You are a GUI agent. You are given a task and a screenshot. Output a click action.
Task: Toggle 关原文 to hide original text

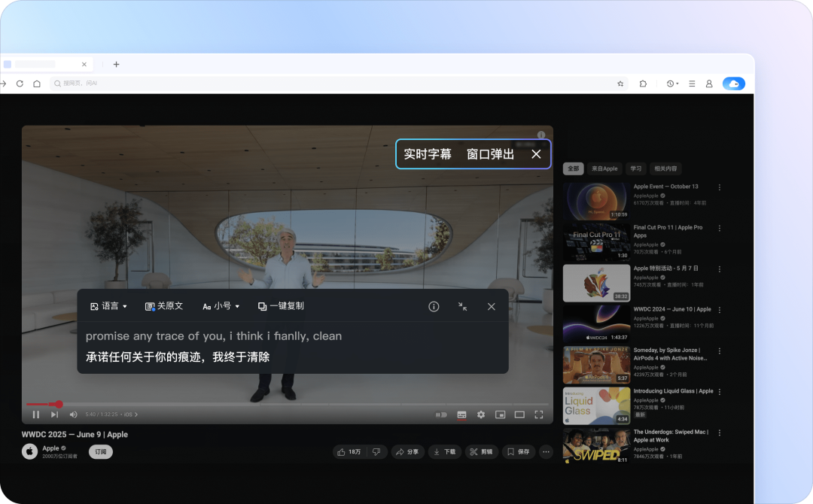[164, 306]
